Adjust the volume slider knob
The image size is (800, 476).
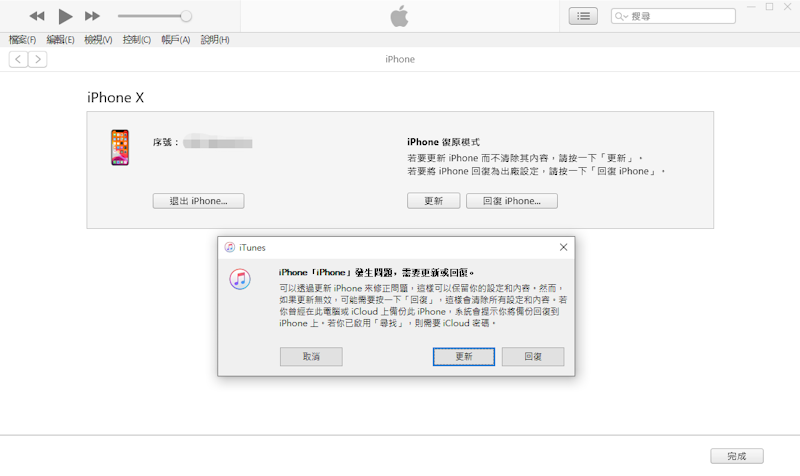[x=186, y=16]
